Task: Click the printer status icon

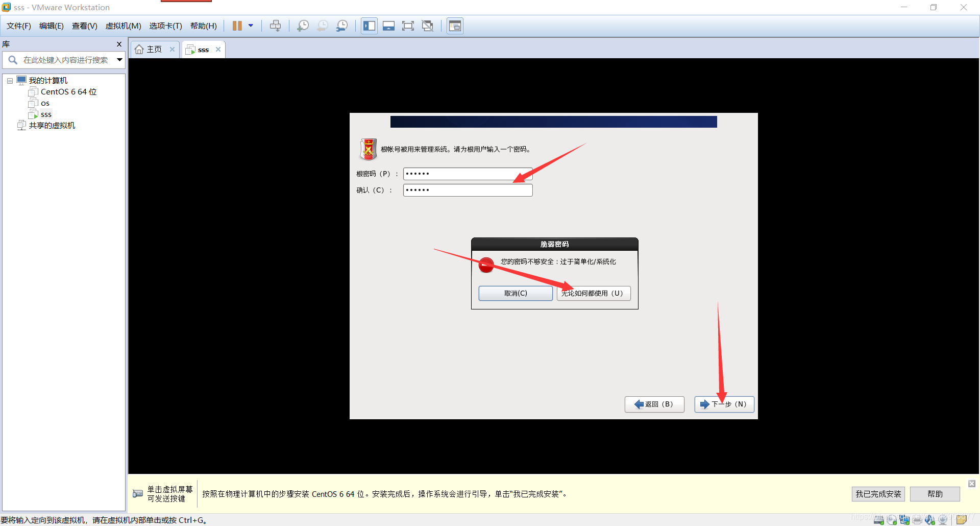Action: (917, 520)
